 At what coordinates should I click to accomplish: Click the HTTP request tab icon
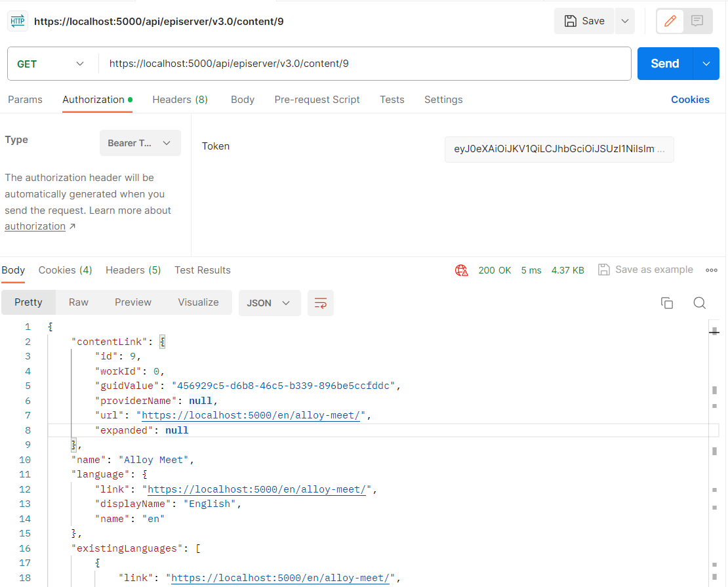17,20
